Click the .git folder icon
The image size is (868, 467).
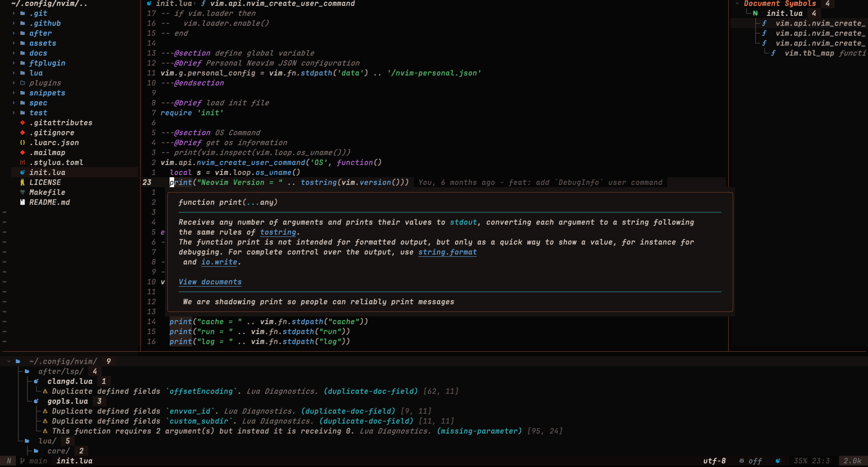23,14
